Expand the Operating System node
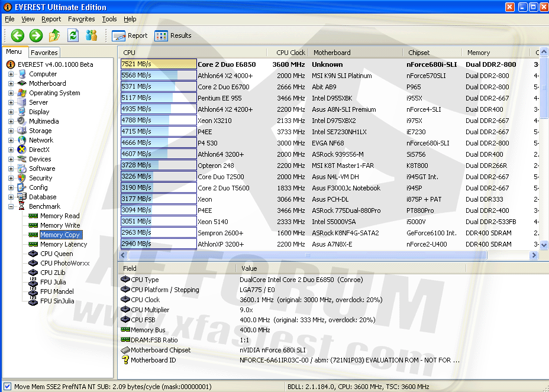The height and width of the screenshot is (392, 549). pos(11,93)
